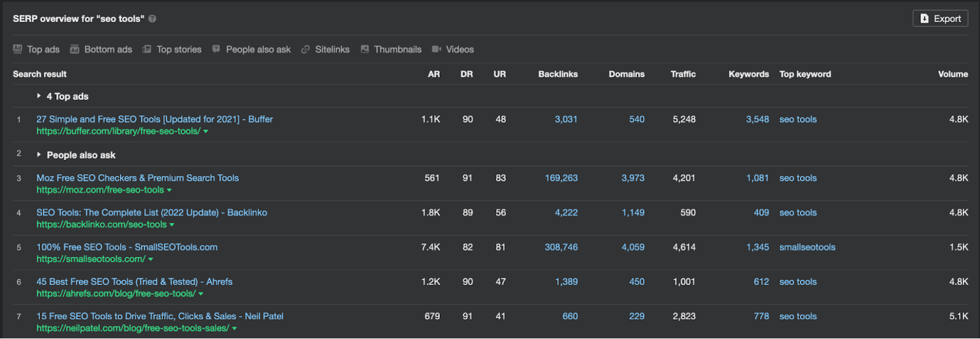Click the Top ads filter label
980x339 pixels.
coord(43,49)
